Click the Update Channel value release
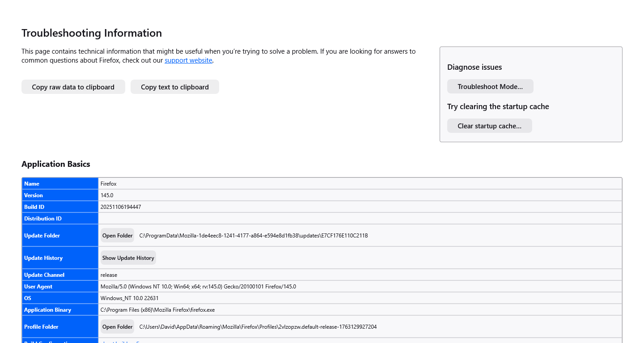This screenshot has height=343, width=644. click(x=109, y=275)
